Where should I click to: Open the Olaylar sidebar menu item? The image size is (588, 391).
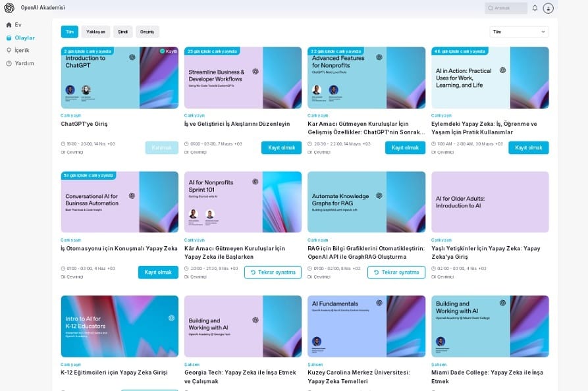(25, 38)
